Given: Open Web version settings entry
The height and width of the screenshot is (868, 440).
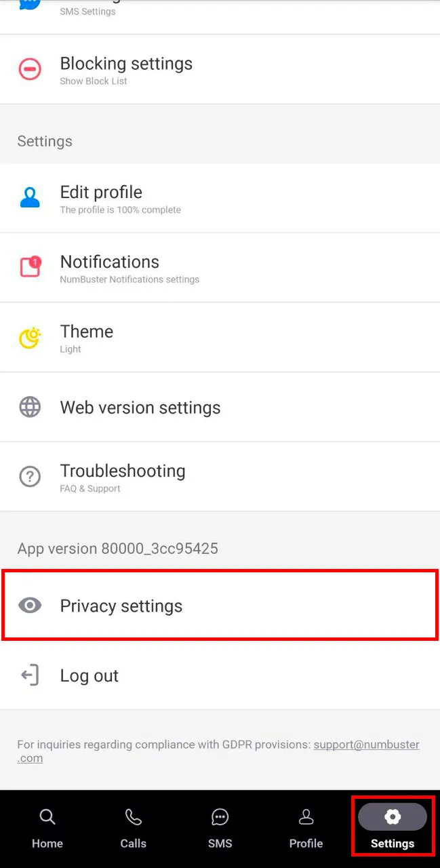Looking at the screenshot, I should coord(140,408).
